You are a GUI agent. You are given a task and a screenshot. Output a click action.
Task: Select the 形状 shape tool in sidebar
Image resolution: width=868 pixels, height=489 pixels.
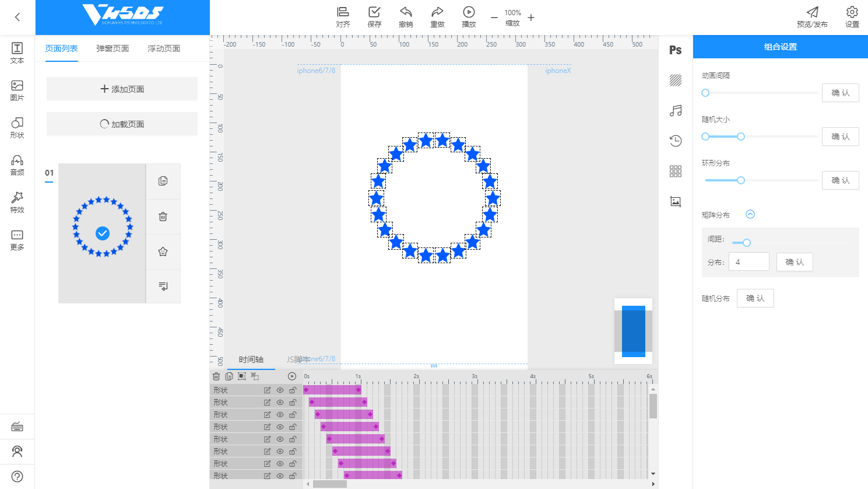pyautogui.click(x=17, y=128)
